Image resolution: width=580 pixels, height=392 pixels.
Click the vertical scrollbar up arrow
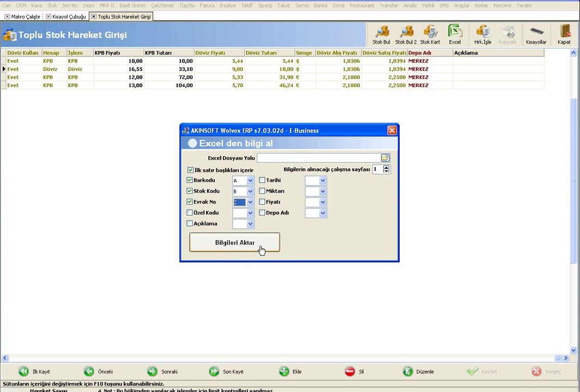573,53
